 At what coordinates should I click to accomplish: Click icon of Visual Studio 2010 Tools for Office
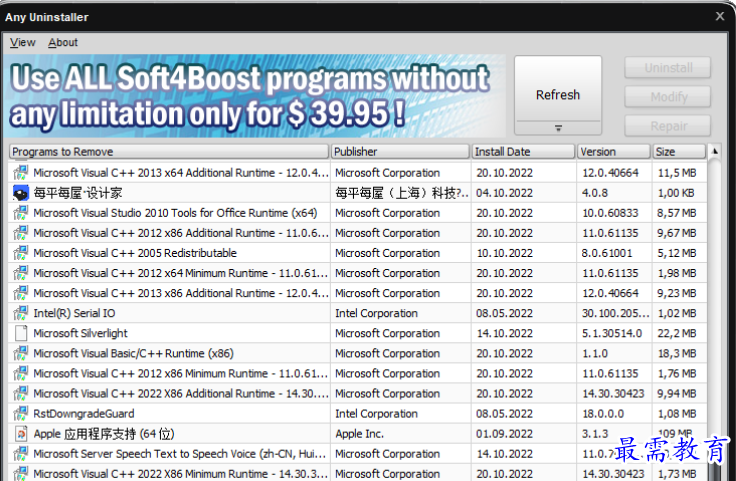pos(20,213)
